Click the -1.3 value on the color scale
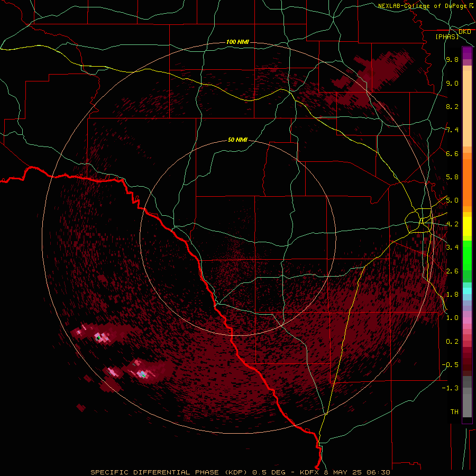This screenshot has height=476, width=476. (450, 388)
